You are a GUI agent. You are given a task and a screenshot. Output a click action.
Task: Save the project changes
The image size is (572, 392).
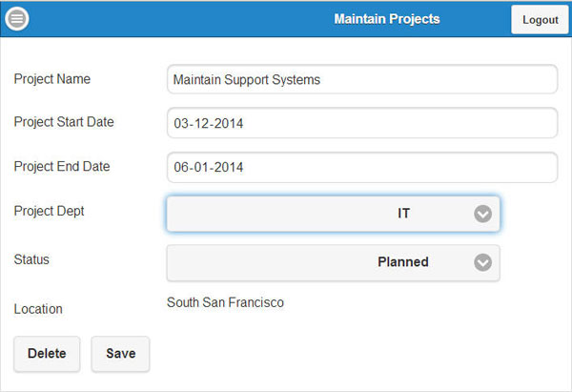tap(120, 354)
